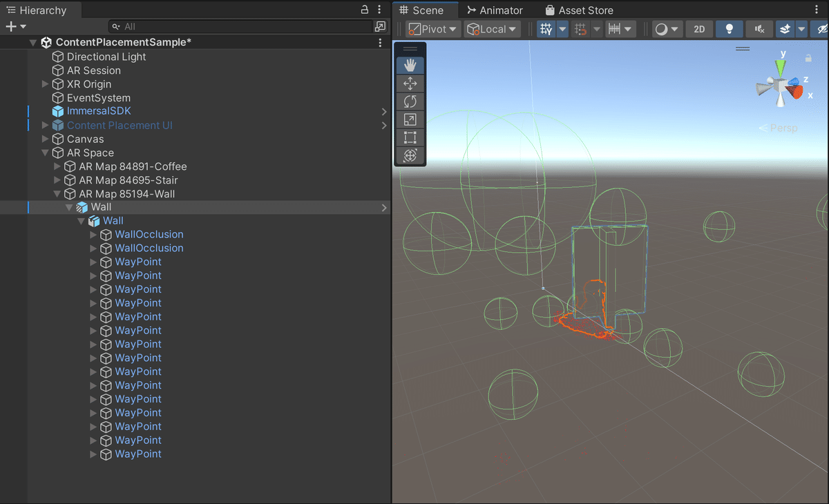829x504 pixels.
Task: Select the Rect transform tool
Action: click(410, 137)
